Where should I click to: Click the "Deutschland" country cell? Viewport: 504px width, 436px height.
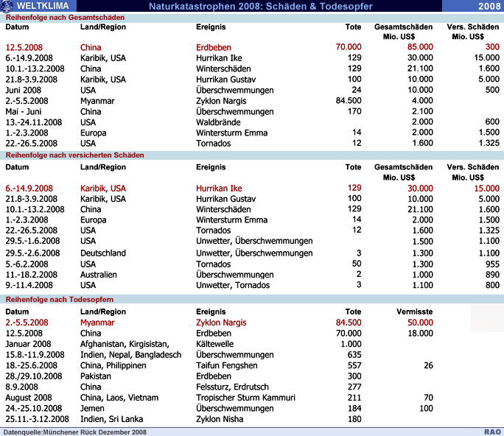(x=103, y=253)
